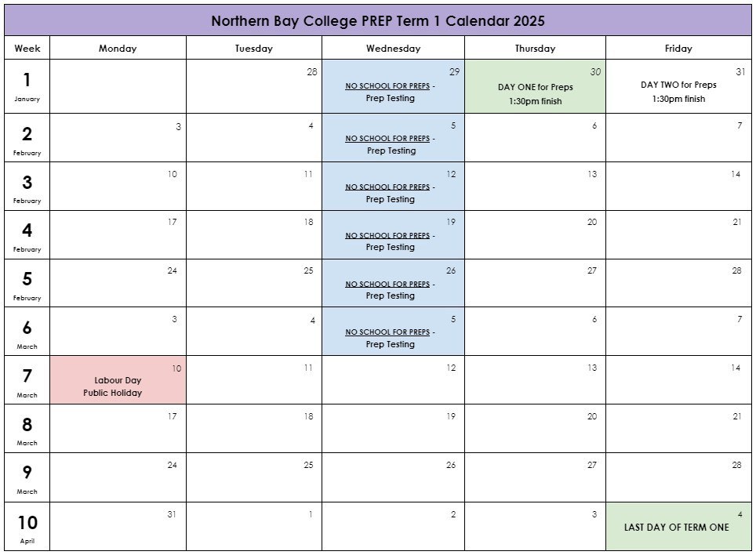Click the Tuesday January 28 cell
The width and height of the screenshot is (756, 555).
[253, 87]
